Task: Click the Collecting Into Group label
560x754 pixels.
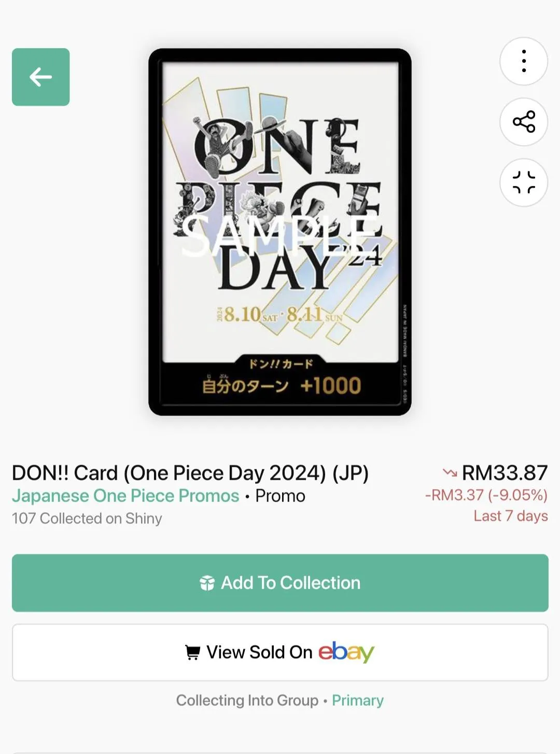Action: (247, 701)
